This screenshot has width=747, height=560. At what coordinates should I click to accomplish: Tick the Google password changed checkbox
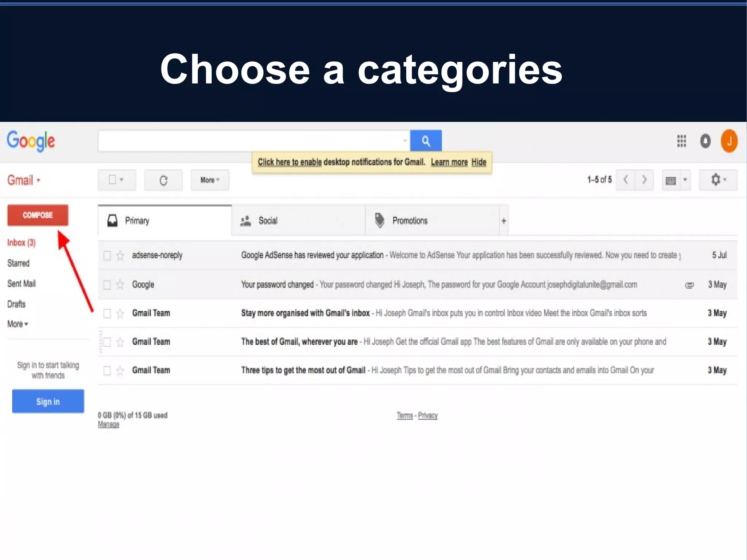point(107,285)
